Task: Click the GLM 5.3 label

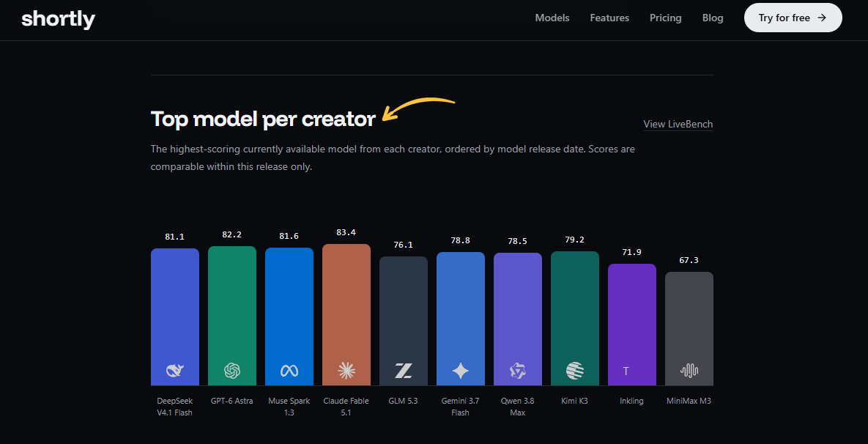Action: (403, 401)
